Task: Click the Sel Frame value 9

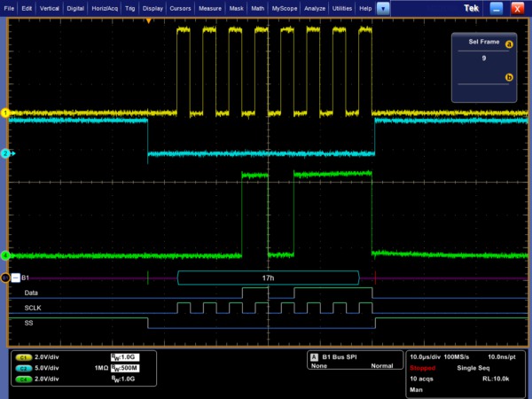Action: click(483, 58)
